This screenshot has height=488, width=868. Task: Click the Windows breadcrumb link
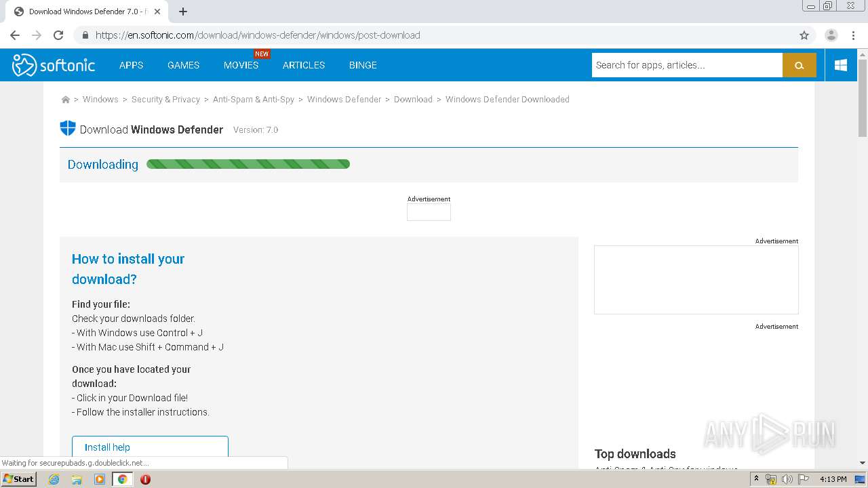(x=100, y=100)
